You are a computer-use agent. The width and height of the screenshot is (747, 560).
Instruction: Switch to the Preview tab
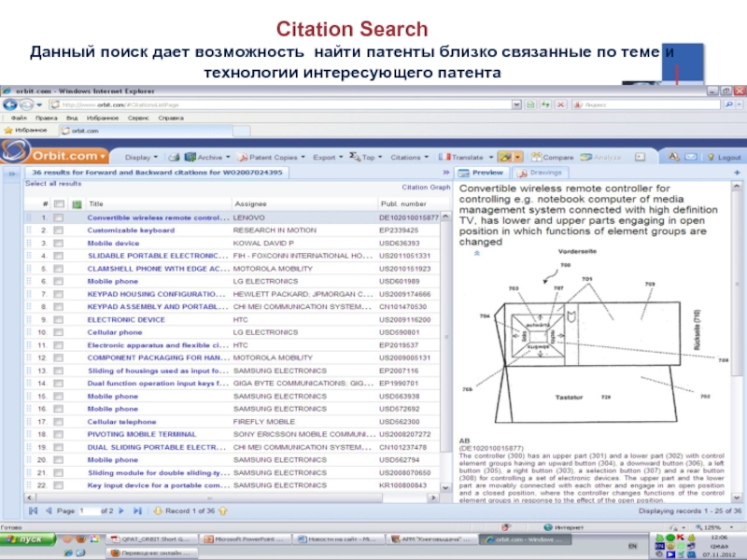[481, 173]
